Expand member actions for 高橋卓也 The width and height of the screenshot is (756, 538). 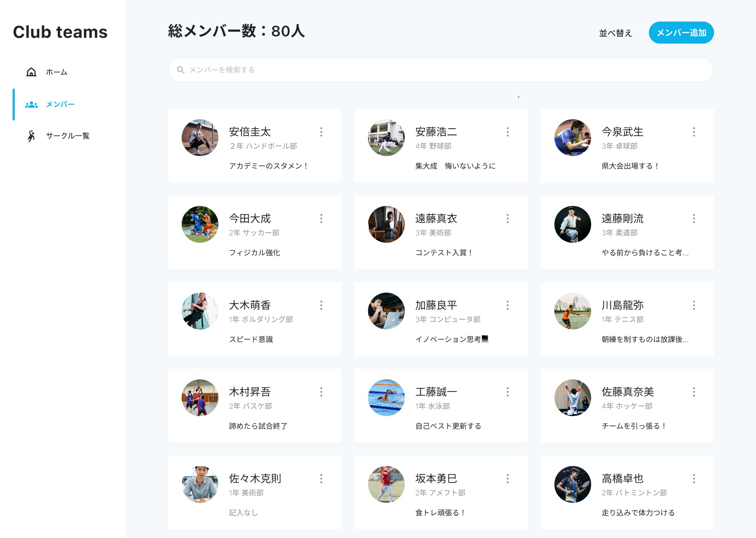(694, 478)
